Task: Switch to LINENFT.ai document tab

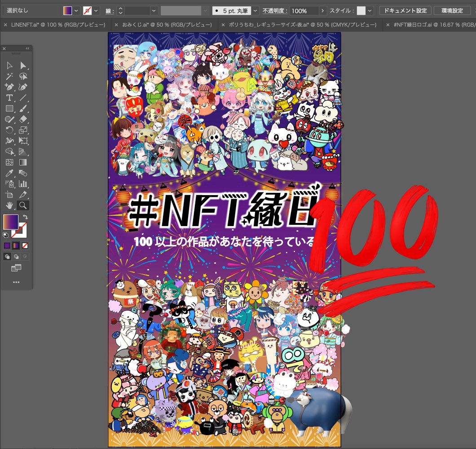Action: pyautogui.click(x=58, y=25)
